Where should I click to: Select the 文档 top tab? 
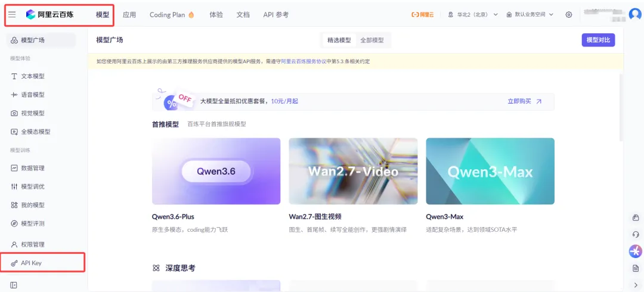(243, 14)
